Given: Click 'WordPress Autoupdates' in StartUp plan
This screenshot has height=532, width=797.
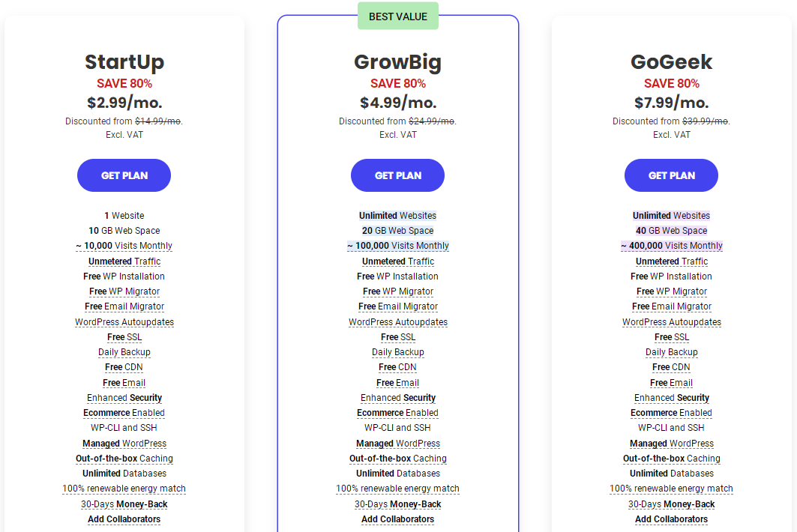Looking at the screenshot, I should point(124,322).
